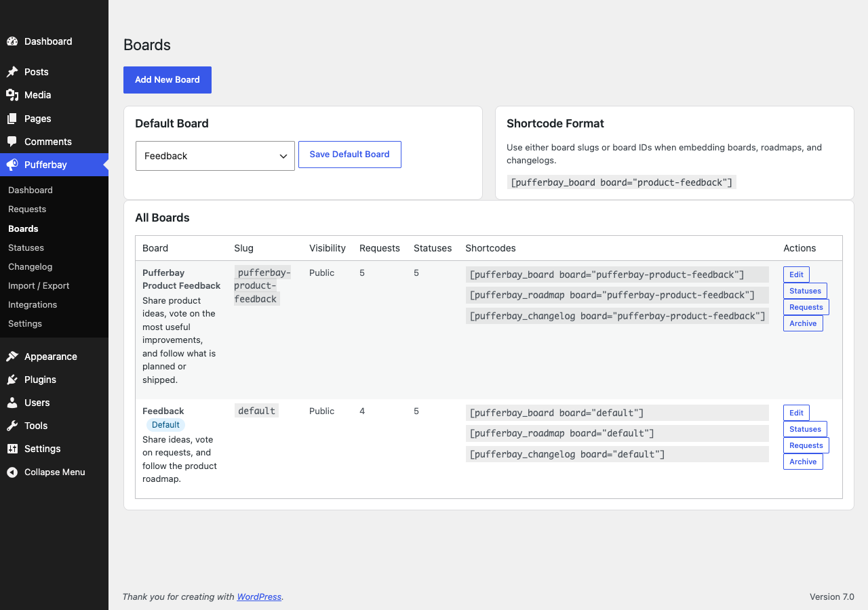The width and height of the screenshot is (868, 610).
Task: Click the Actions column header
Action: [x=800, y=248]
